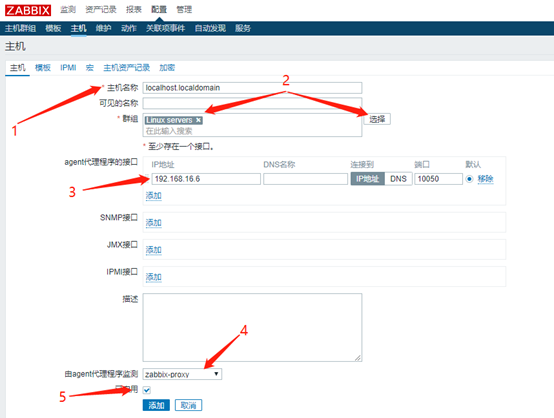Go to 维护 submenu
The image size is (554, 418).
coord(104,28)
